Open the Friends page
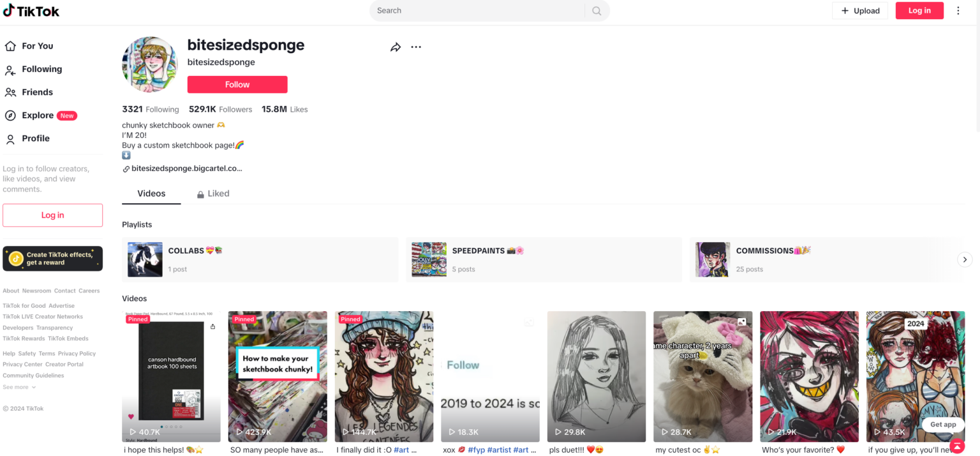Viewport: 980px width, 456px height. click(x=38, y=92)
